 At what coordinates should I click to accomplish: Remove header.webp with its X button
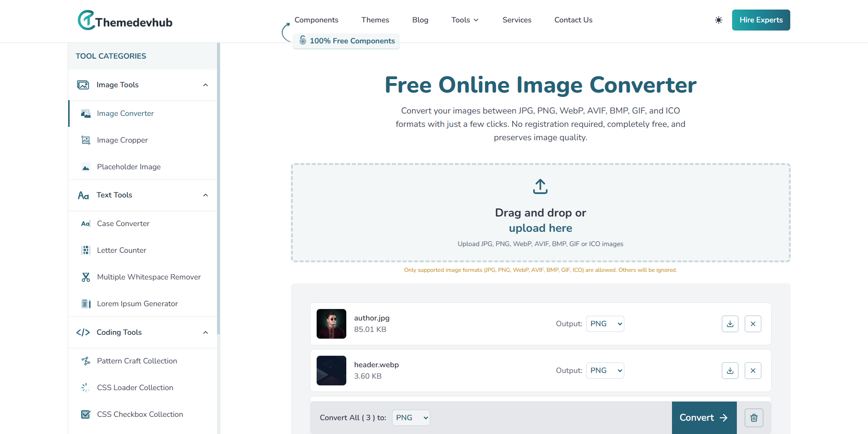[x=753, y=371]
